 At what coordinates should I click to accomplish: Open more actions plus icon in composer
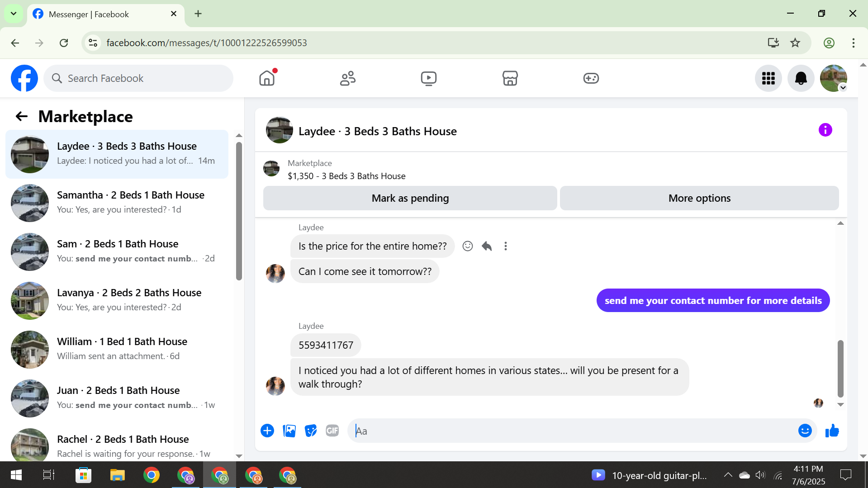tap(267, 431)
